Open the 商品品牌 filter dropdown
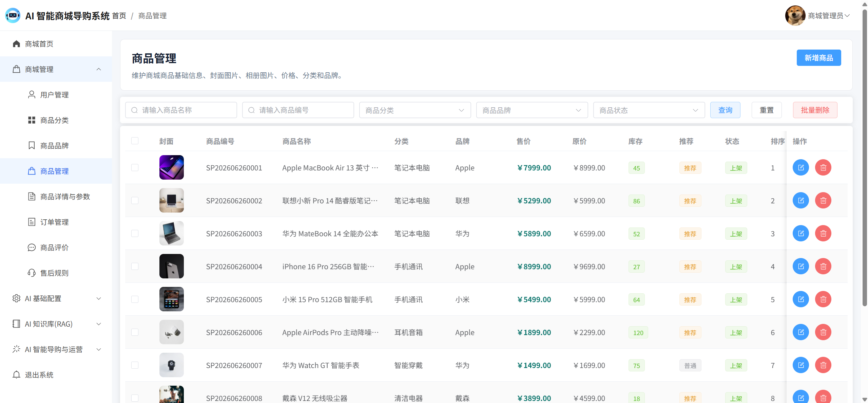 tap(532, 110)
